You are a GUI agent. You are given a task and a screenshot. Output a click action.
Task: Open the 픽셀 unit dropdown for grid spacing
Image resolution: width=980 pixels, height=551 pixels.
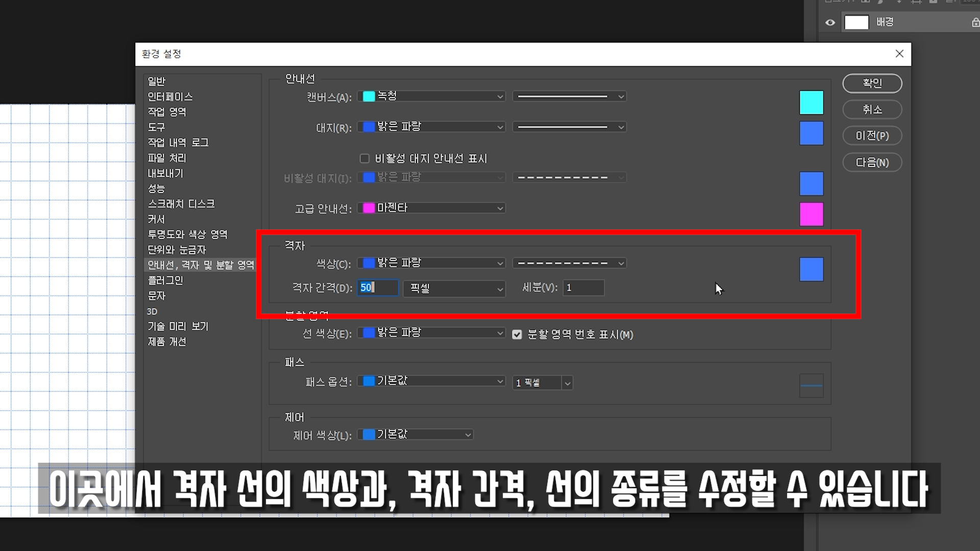(454, 288)
